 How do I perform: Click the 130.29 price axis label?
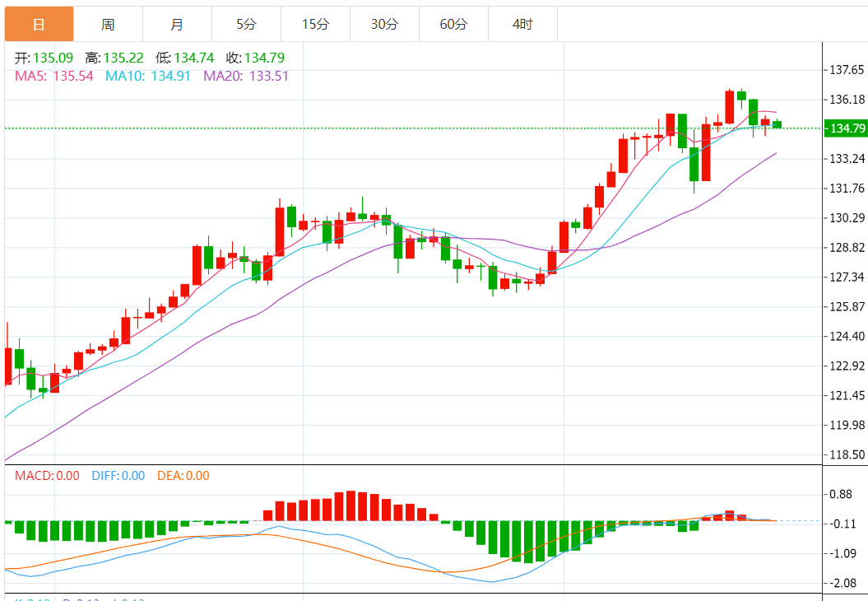coord(847,217)
